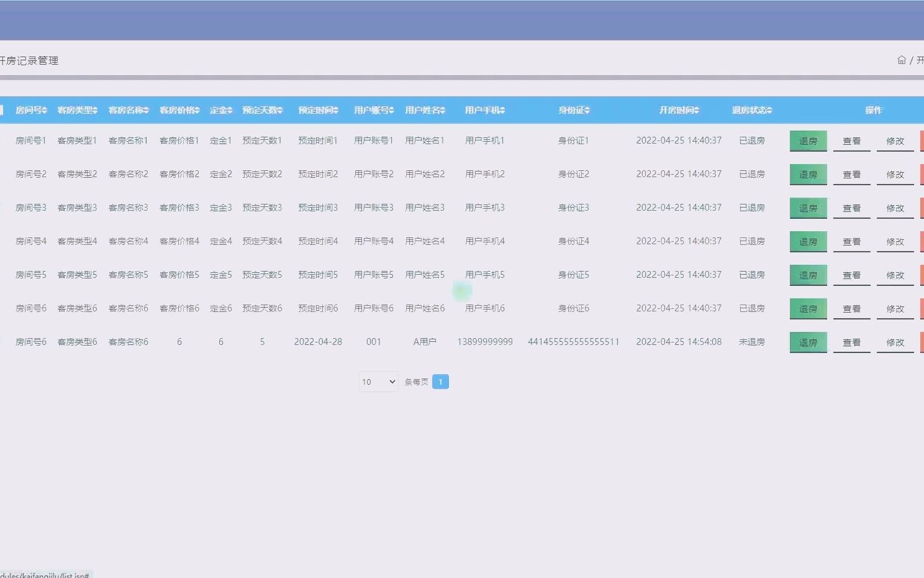View the 房间号5 record

(851, 275)
